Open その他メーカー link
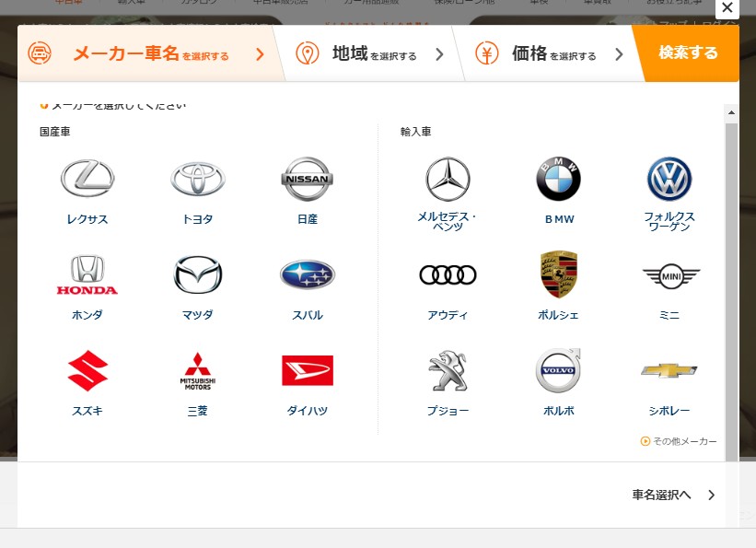The width and height of the screenshot is (756, 548). pyautogui.click(x=679, y=441)
